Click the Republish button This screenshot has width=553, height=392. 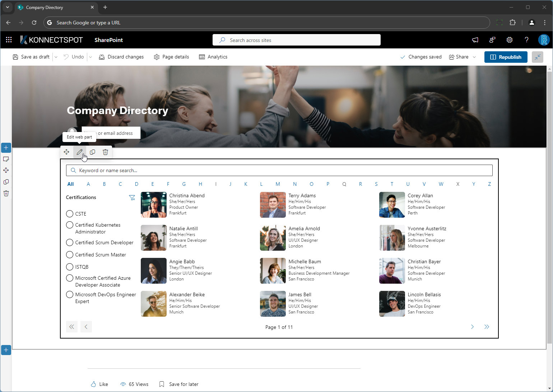[x=506, y=57]
